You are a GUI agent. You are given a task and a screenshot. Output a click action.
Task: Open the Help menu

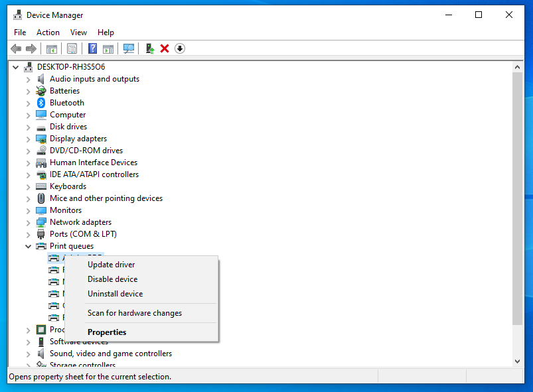(x=106, y=33)
